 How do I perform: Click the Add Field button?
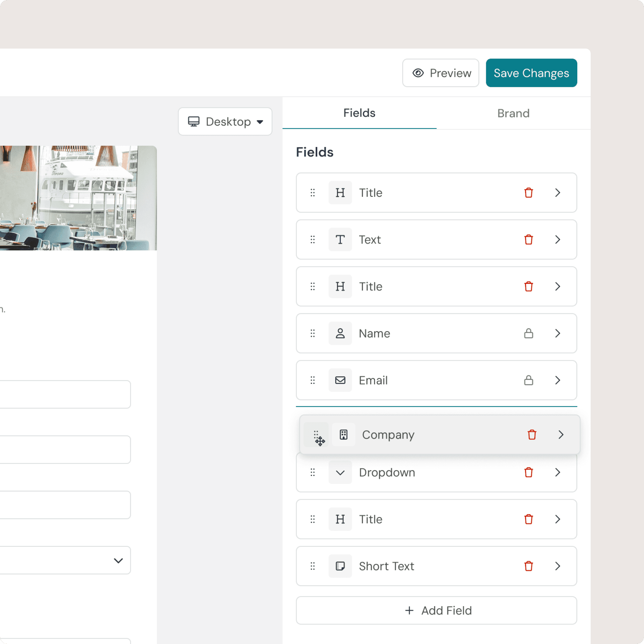[x=436, y=610]
